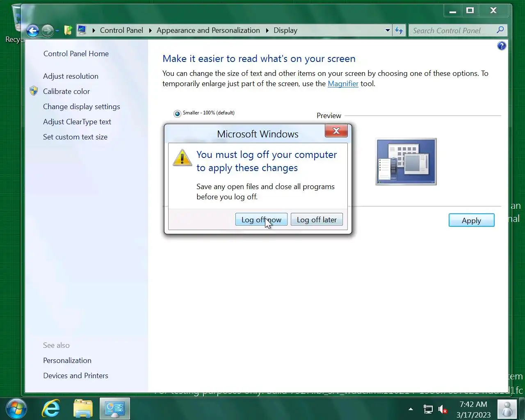The width and height of the screenshot is (525, 420).
Task: Click the muted volume tray icon
Action: click(x=443, y=409)
